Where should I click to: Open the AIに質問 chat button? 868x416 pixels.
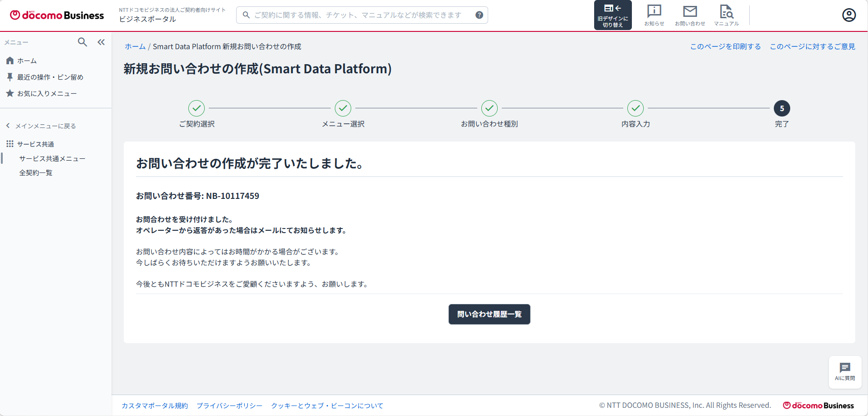(x=845, y=372)
